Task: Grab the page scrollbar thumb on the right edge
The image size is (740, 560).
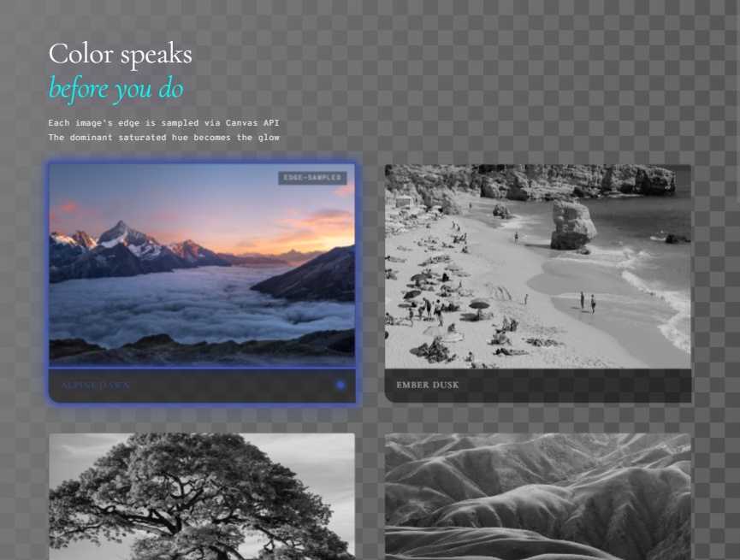Action: (738, 102)
